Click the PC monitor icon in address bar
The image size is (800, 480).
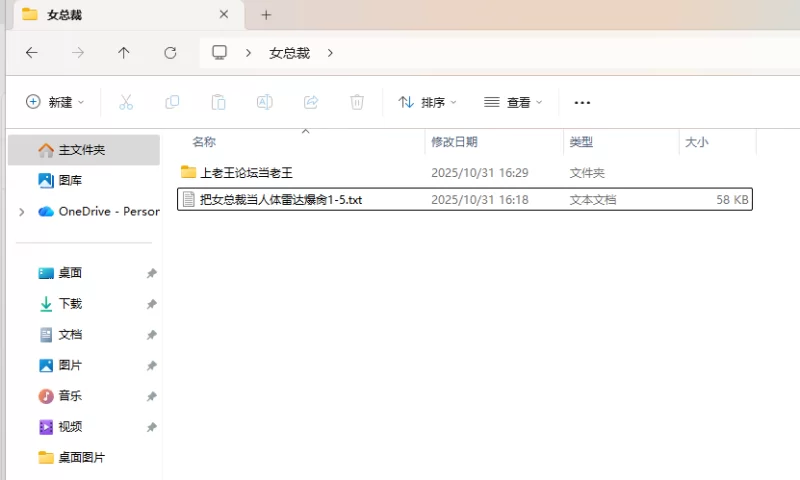click(219, 53)
